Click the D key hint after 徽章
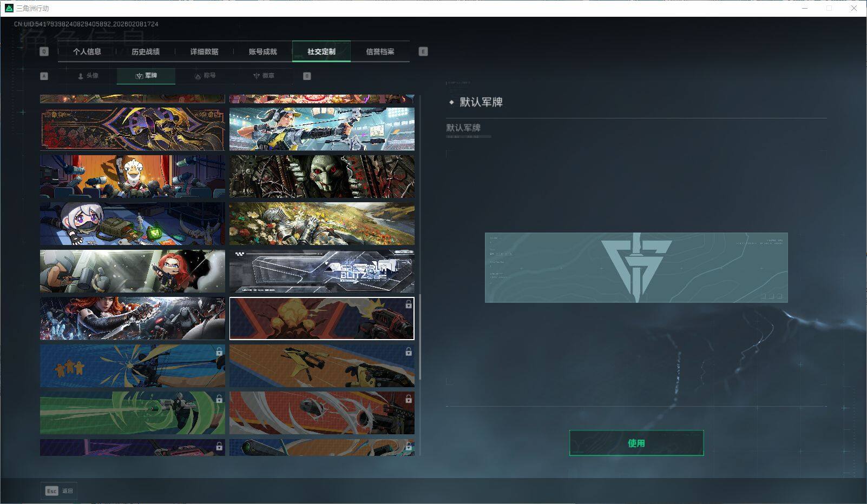Image resolution: width=867 pixels, height=504 pixels. (307, 76)
